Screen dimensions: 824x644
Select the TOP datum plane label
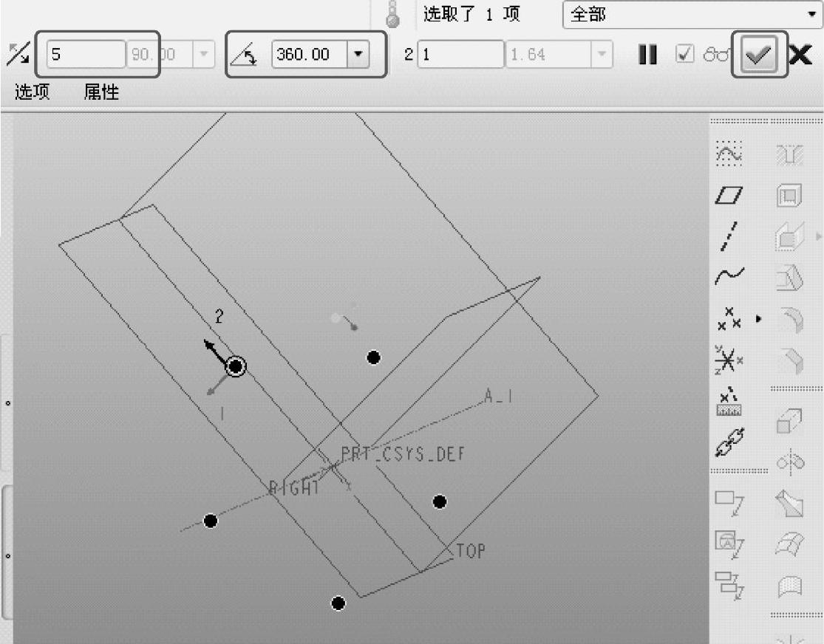pos(471,550)
